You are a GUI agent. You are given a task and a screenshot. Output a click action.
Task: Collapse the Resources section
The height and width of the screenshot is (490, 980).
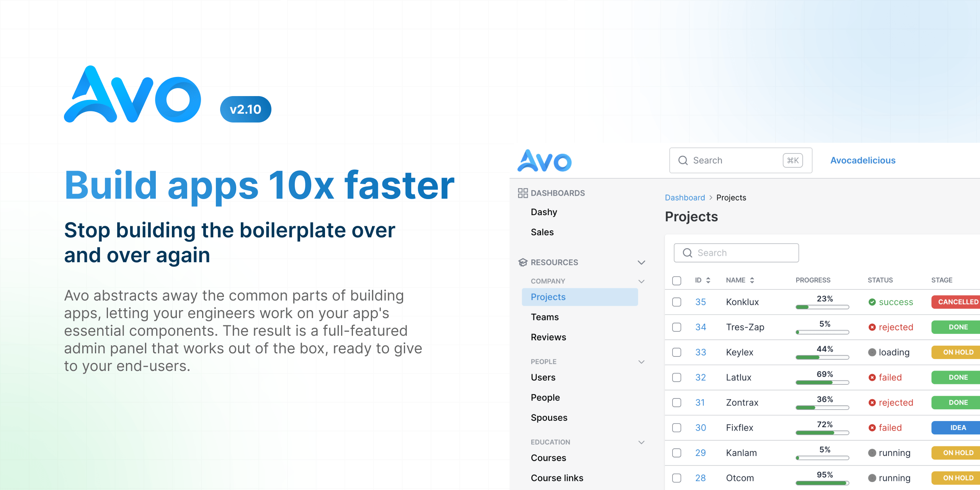642,262
